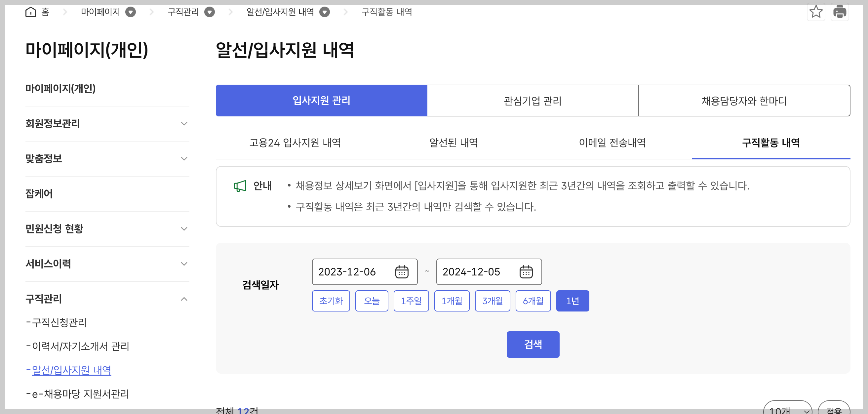
Task: Switch to 관심기업 관리 tab
Action: [x=533, y=101]
